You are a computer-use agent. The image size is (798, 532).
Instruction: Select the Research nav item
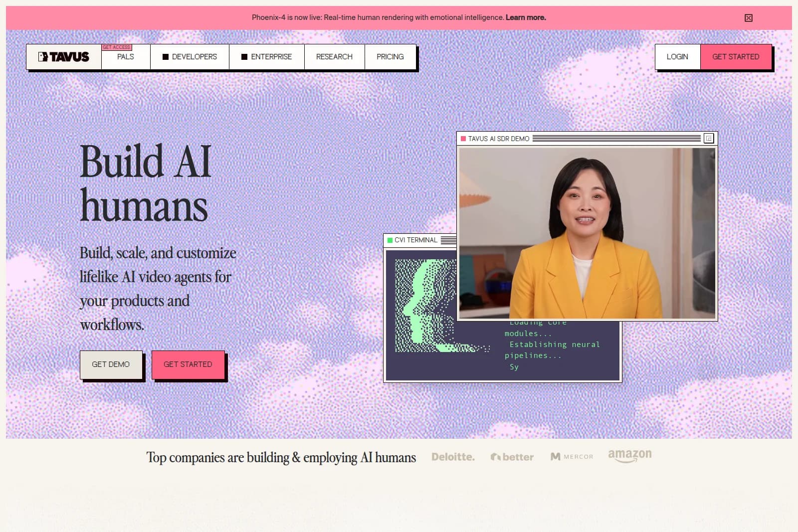coord(334,56)
